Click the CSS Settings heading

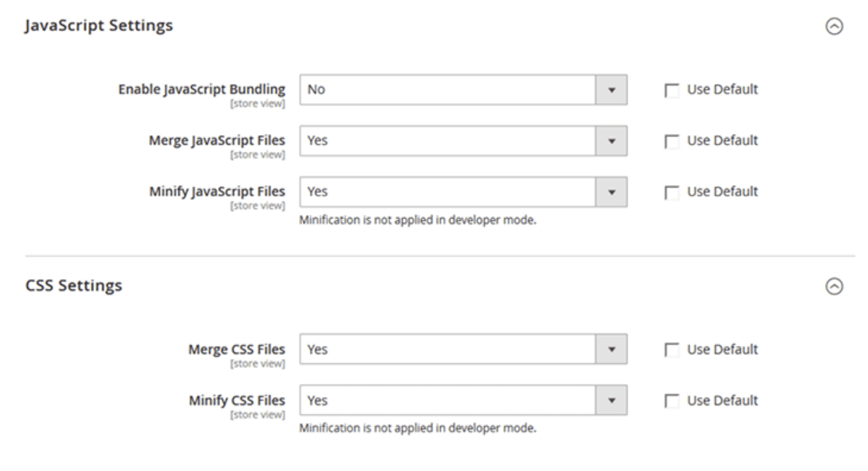click(74, 285)
